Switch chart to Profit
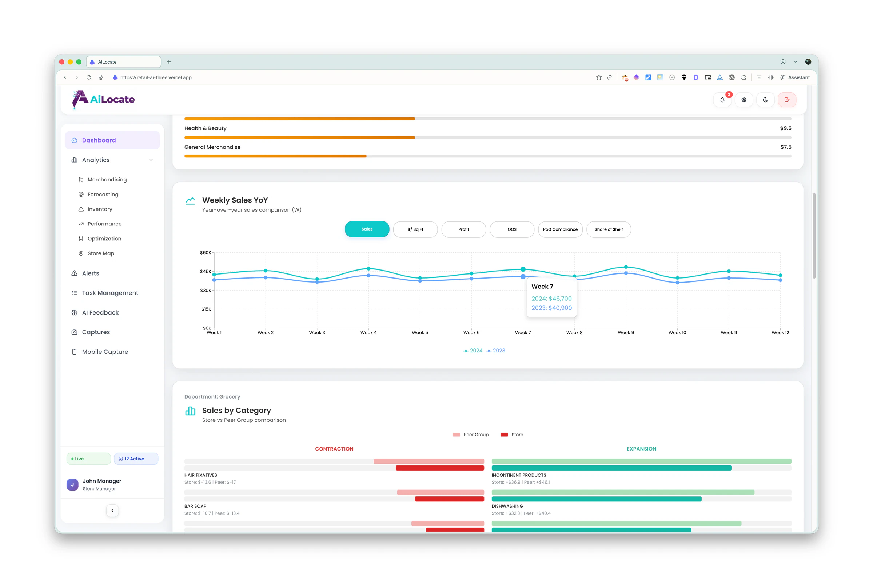Screen dimensions: 873x588 [x=463, y=229]
